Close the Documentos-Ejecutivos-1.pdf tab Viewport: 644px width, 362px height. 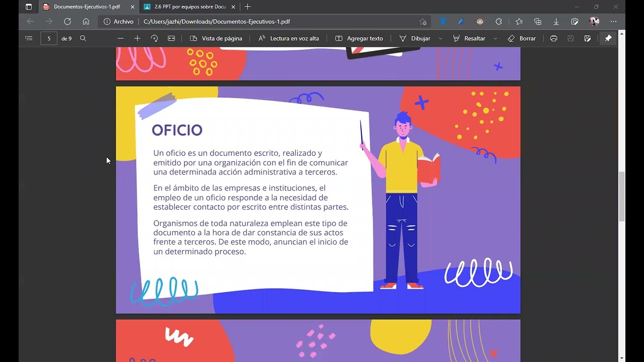pyautogui.click(x=132, y=7)
